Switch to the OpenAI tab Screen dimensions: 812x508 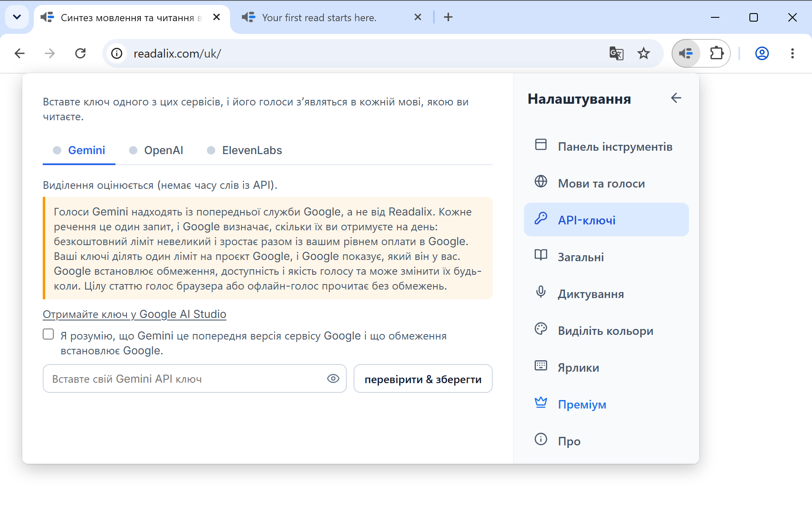[x=156, y=150]
